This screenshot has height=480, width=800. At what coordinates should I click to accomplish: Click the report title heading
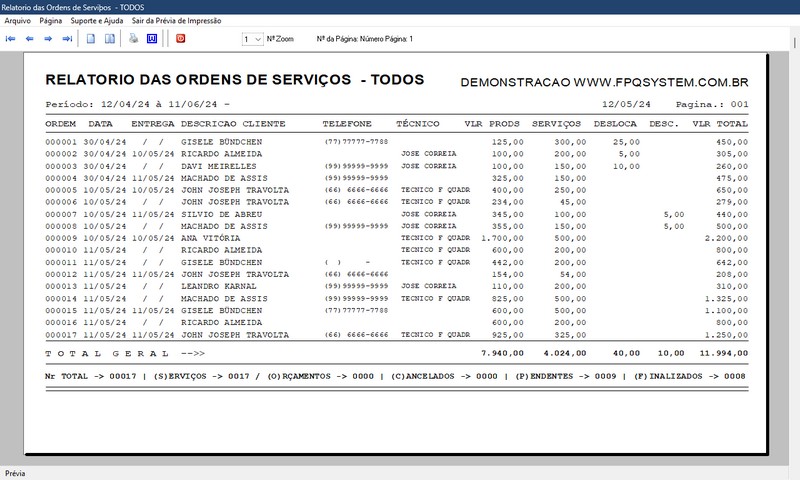pyautogui.click(x=235, y=80)
